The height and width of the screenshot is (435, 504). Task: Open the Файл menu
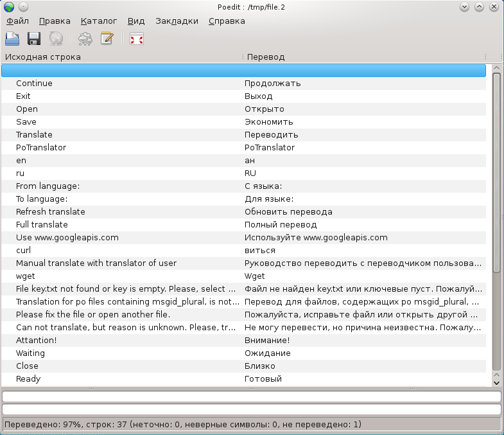(17, 21)
